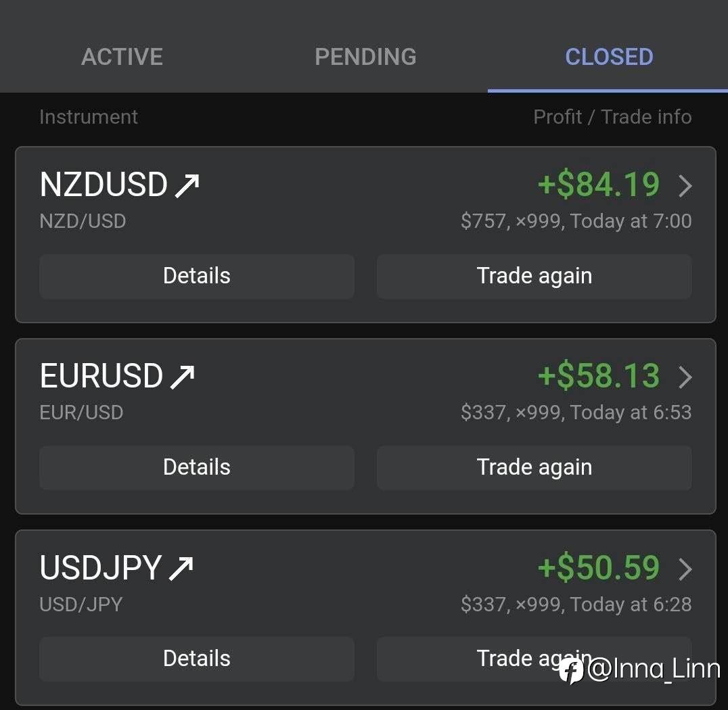Select the +$58.13 profit value
Viewport: 728px width, 710px height.
598,376
